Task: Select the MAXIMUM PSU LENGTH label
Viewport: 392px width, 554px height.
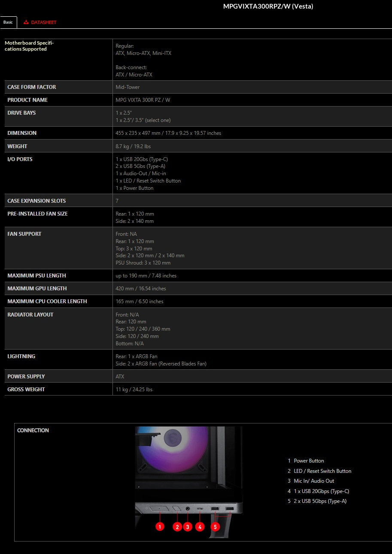Action: (x=36, y=276)
